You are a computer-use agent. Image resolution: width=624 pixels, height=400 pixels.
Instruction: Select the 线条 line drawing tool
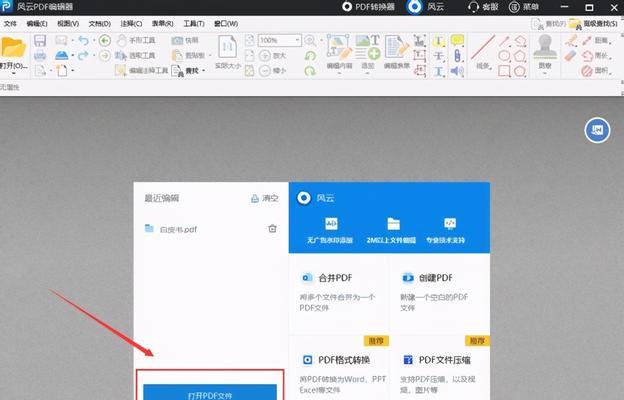coord(483,51)
